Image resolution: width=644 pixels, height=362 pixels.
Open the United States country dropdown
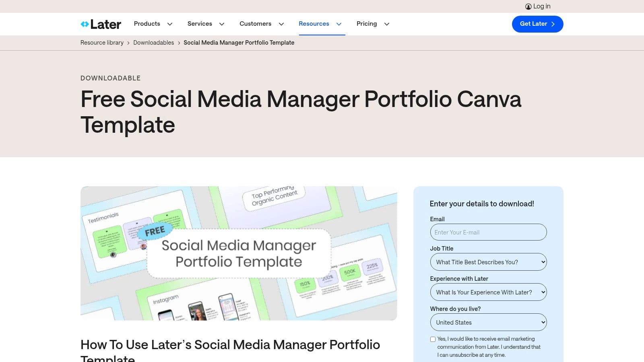(x=488, y=322)
